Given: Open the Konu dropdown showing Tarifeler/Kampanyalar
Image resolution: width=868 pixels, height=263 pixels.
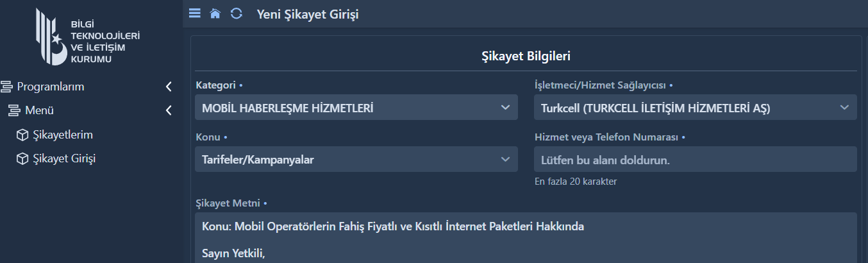Looking at the screenshot, I should click(356, 159).
